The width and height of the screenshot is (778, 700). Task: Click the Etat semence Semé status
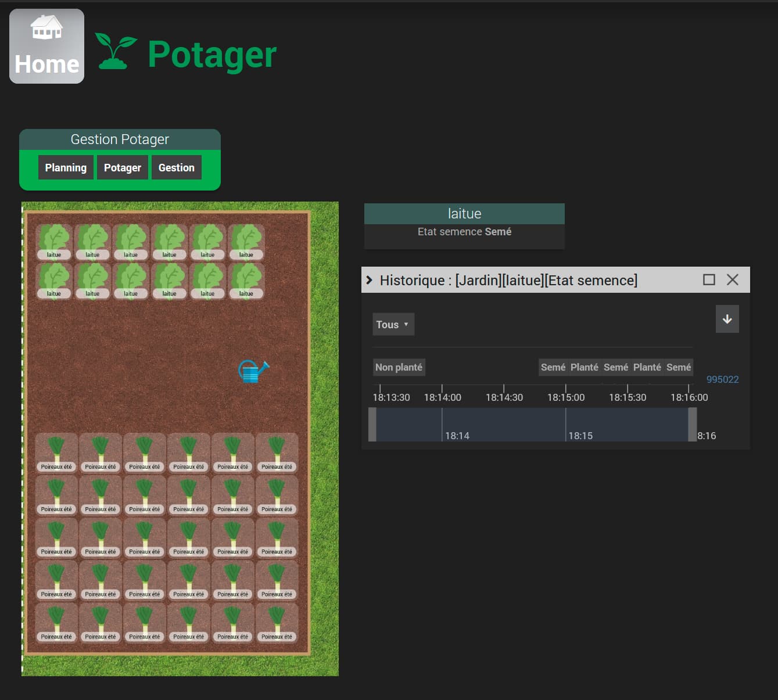coord(464,232)
